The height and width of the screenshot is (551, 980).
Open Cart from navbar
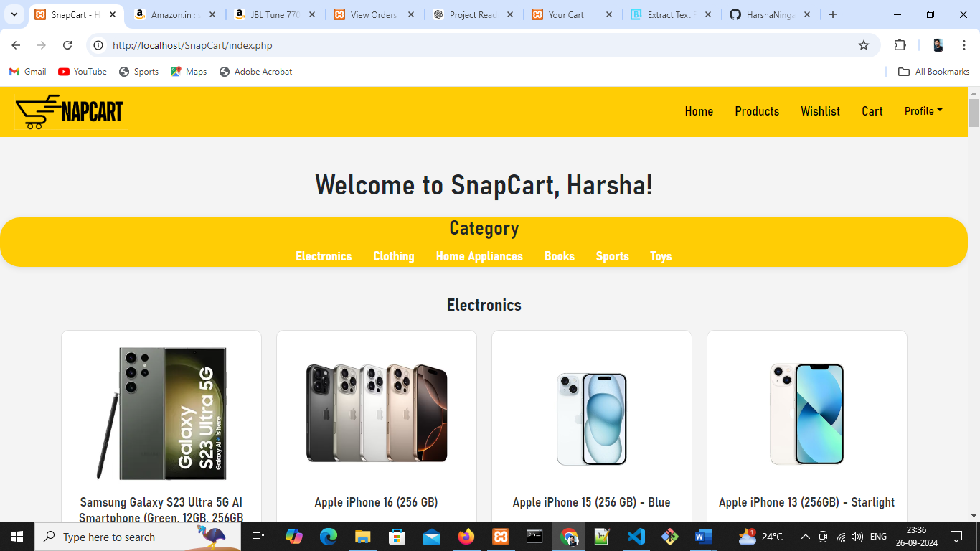coord(872,111)
